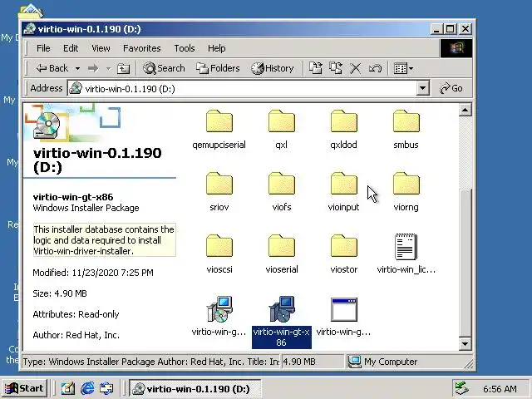Click the History toolbar button
The image size is (532, 399).
[273, 68]
